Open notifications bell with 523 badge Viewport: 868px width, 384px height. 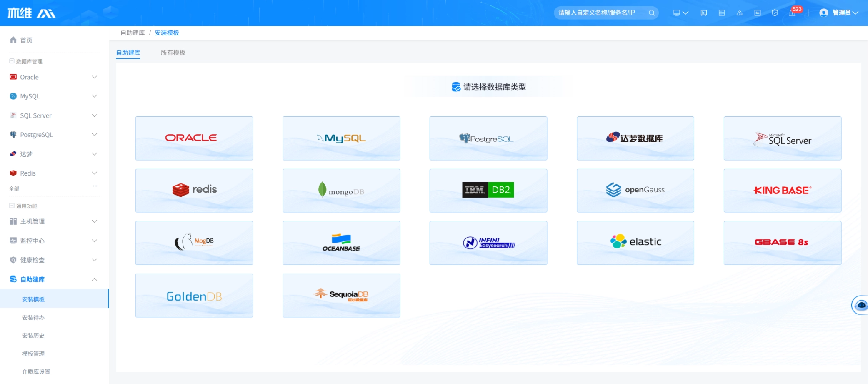[x=793, y=12]
